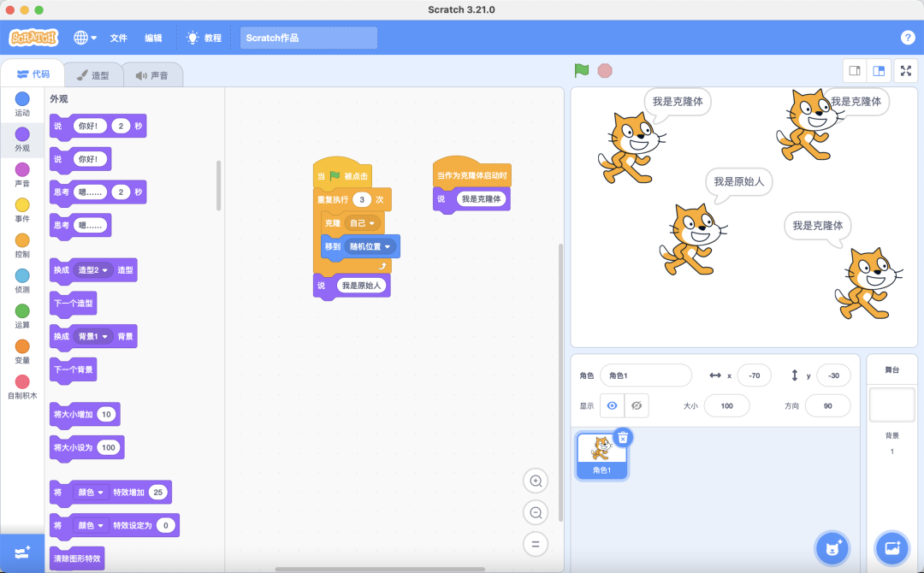Switch to large stage layout

878,71
